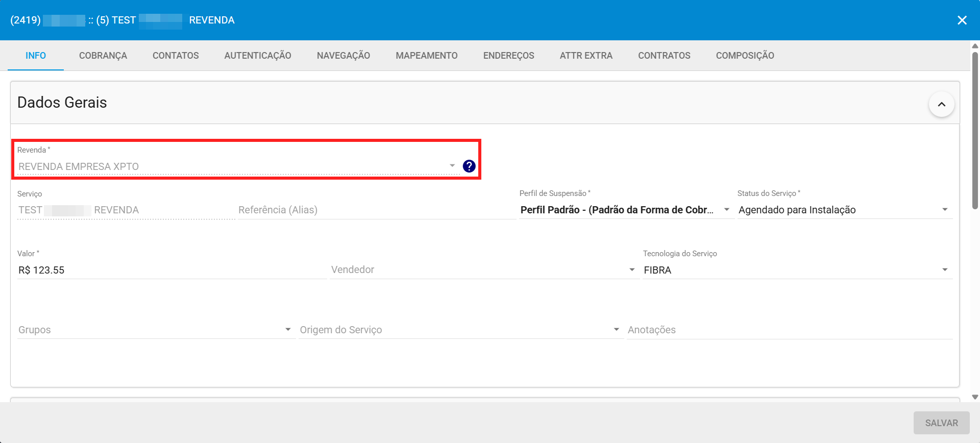980x443 pixels.
Task: Click the Serviço field
Action: (x=126, y=210)
